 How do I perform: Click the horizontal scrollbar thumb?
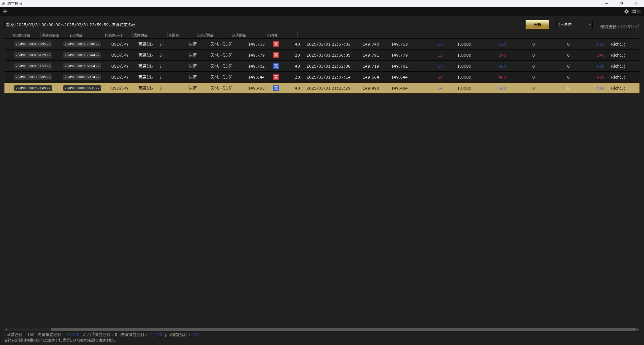[x=343, y=329]
